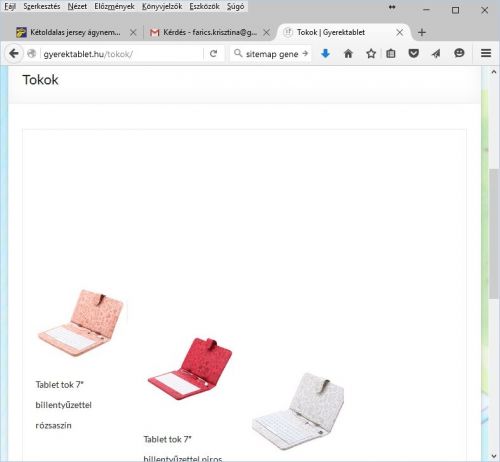Open the hamburger menu
The image size is (500, 462).
click(486, 53)
